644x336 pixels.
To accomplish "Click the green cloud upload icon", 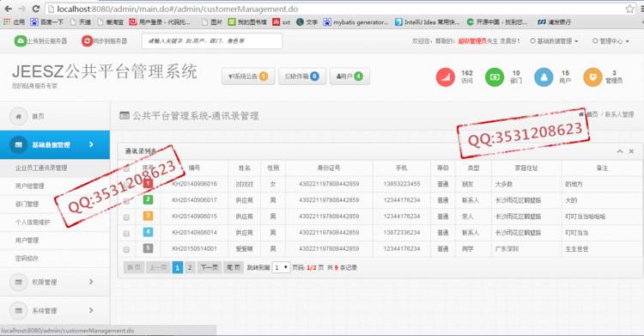I will pos(20,40).
